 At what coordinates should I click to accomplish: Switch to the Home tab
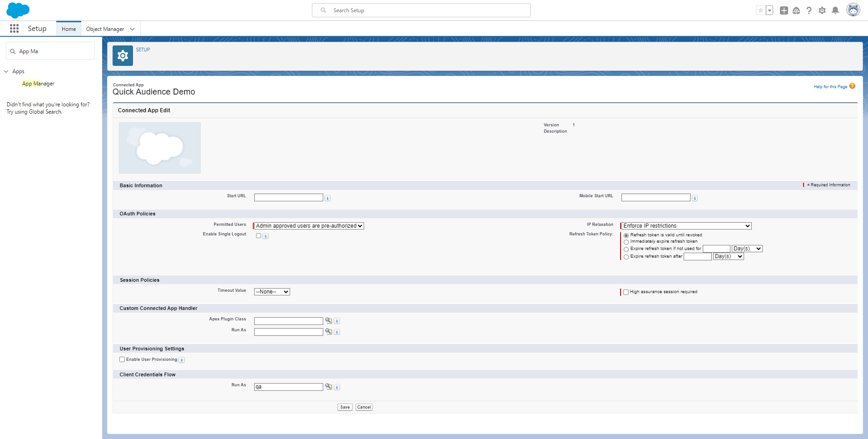point(69,29)
